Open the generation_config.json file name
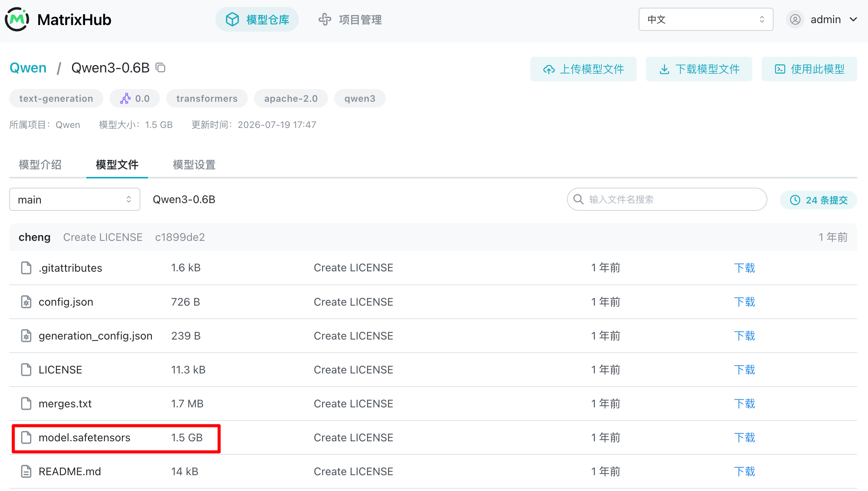Screen dimensions: 868x491 (96, 336)
